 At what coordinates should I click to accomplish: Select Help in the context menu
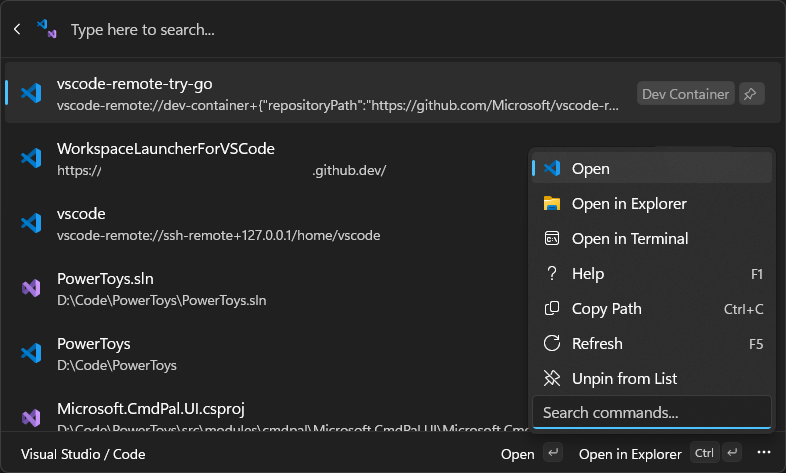click(x=651, y=274)
